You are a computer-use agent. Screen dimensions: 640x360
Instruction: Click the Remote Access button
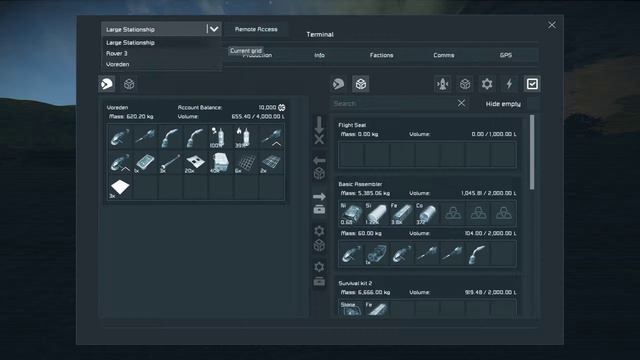pos(256,29)
